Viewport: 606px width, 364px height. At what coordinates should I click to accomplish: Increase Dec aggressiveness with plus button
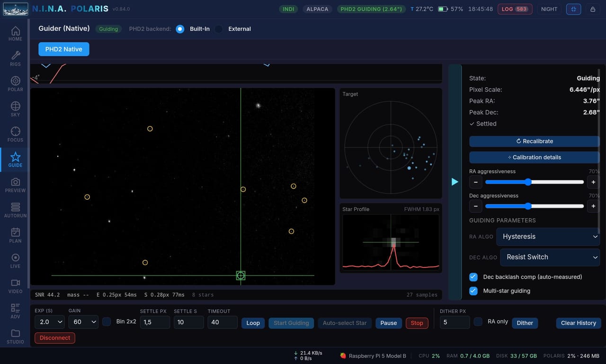(x=593, y=206)
